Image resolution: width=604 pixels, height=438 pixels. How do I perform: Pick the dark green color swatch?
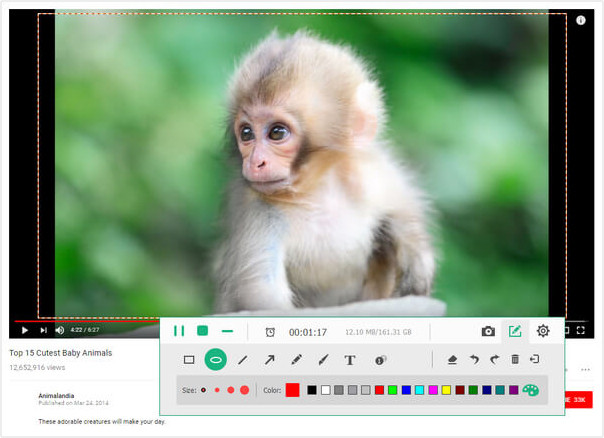click(473, 390)
